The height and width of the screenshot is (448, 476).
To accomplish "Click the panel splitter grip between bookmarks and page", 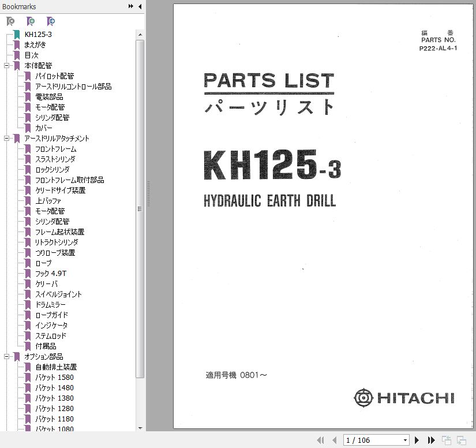I will point(148,194).
